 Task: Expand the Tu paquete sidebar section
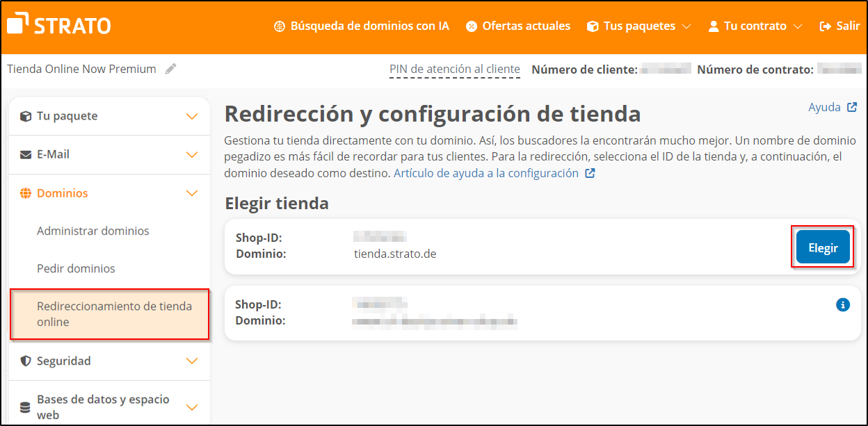(192, 116)
